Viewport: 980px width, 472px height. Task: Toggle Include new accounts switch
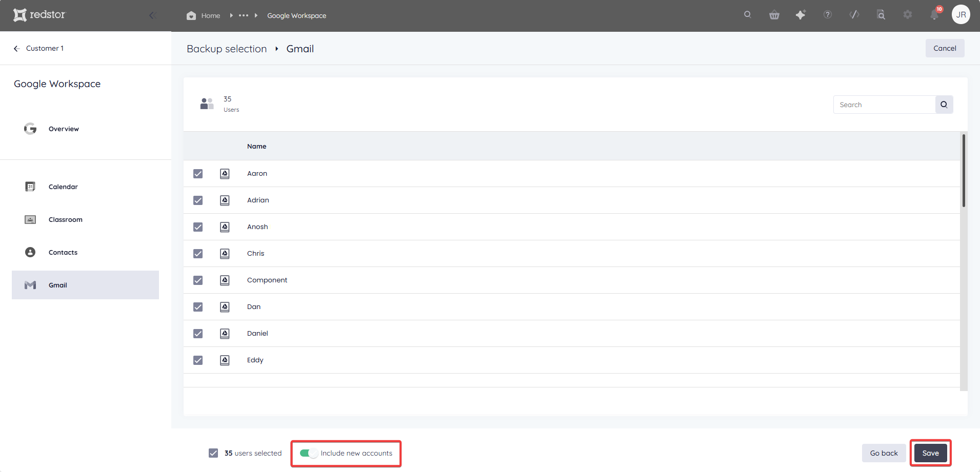click(x=309, y=453)
